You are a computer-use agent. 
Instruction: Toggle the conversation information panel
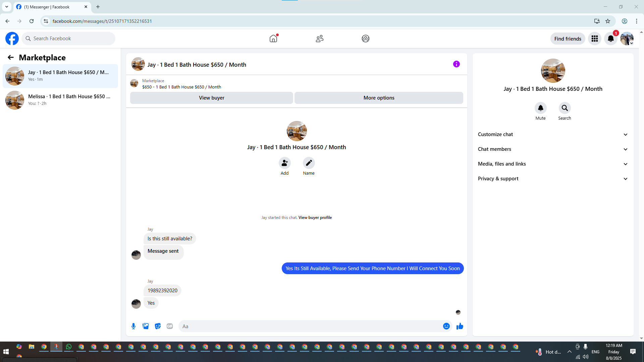pyautogui.click(x=456, y=64)
